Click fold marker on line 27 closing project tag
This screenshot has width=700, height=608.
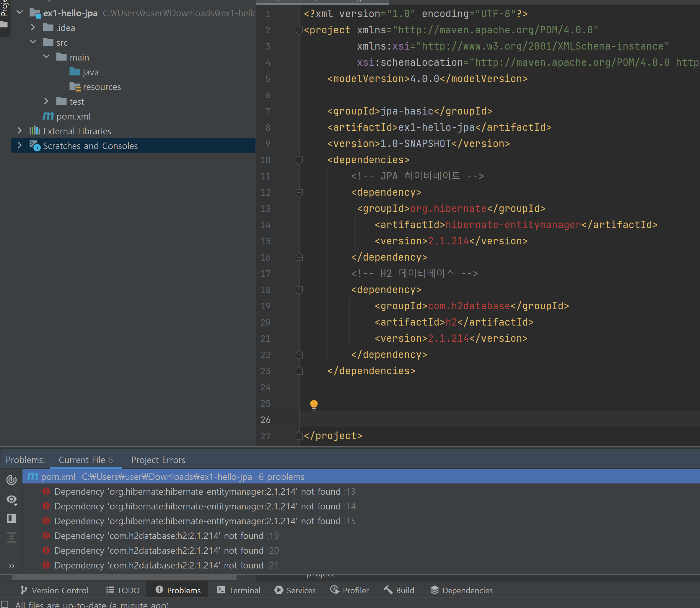(299, 436)
